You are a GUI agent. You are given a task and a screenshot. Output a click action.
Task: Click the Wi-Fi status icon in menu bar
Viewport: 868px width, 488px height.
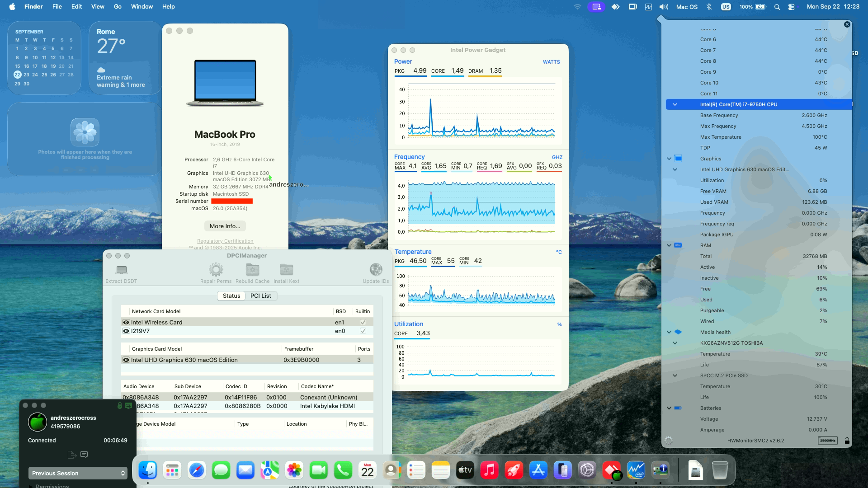(577, 7)
